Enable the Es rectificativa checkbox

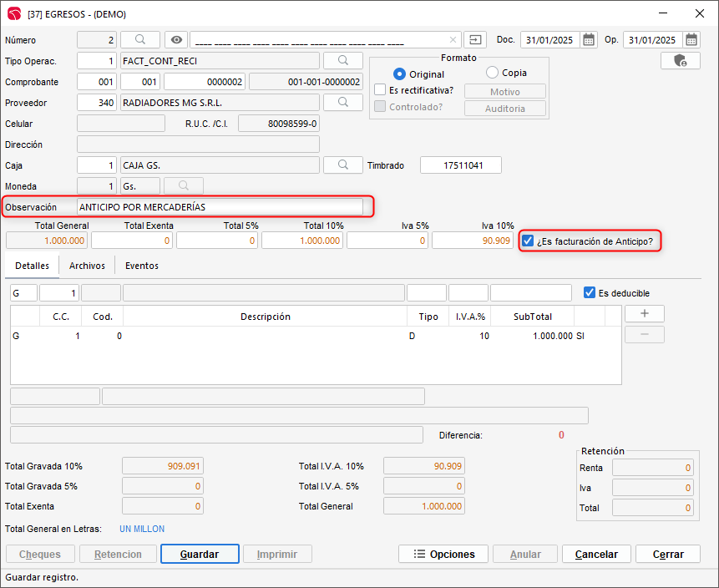(x=380, y=90)
